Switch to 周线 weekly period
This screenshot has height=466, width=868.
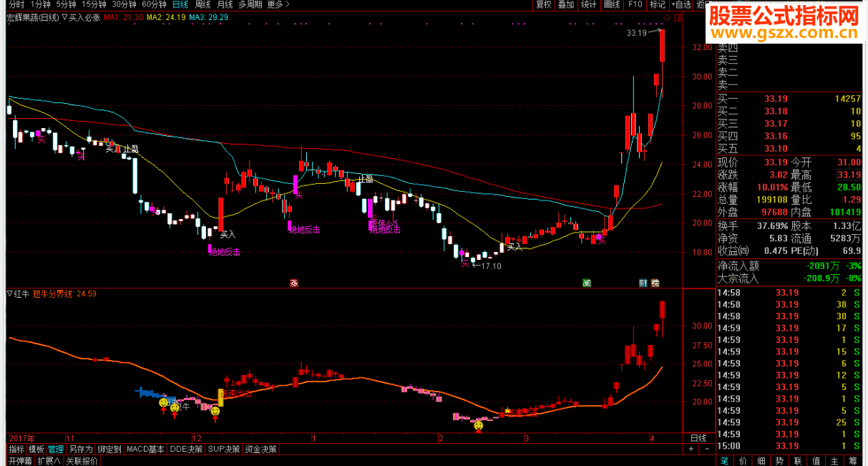click(203, 4)
